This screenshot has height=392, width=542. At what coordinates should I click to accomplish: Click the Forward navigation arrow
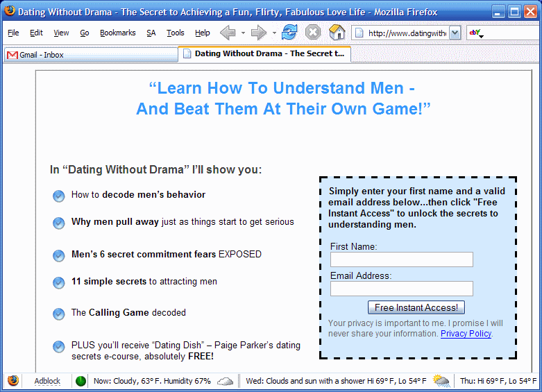click(x=258, y=33)
